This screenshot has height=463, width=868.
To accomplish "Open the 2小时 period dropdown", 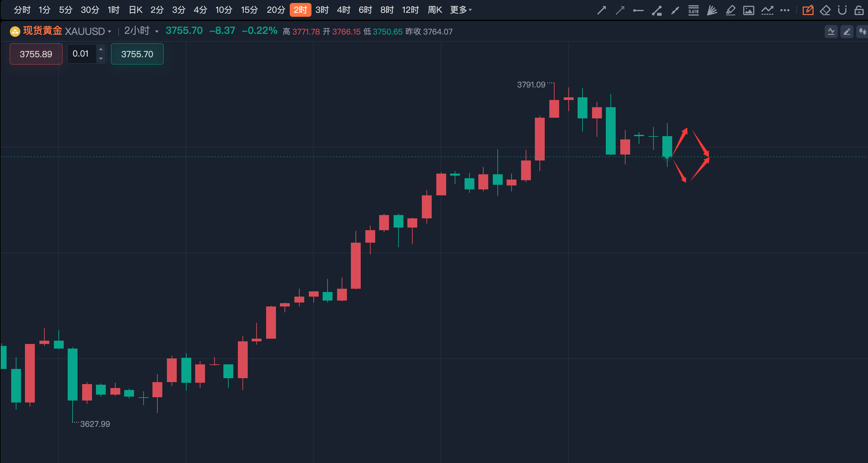I will click(141, 31).
